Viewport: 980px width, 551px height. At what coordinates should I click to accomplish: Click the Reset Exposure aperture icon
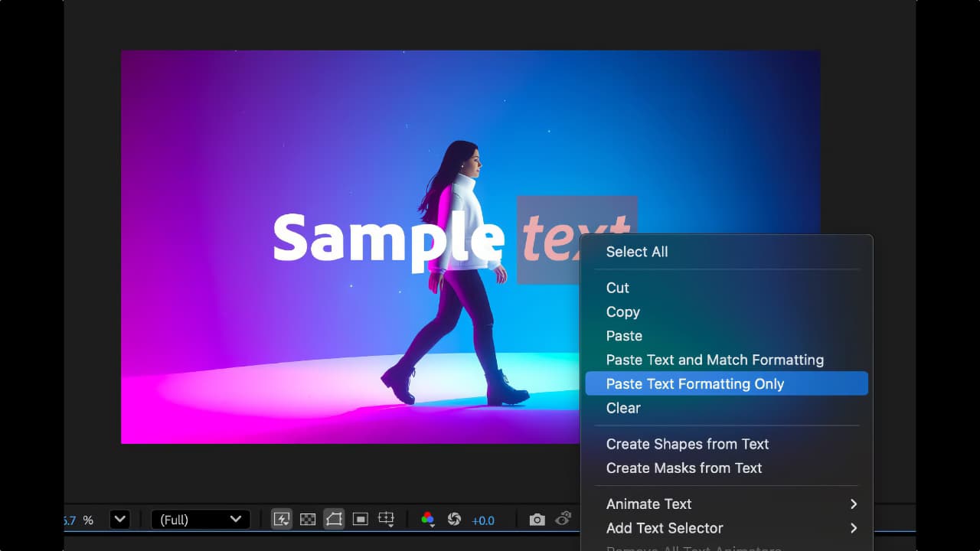[x=454, y=520]
